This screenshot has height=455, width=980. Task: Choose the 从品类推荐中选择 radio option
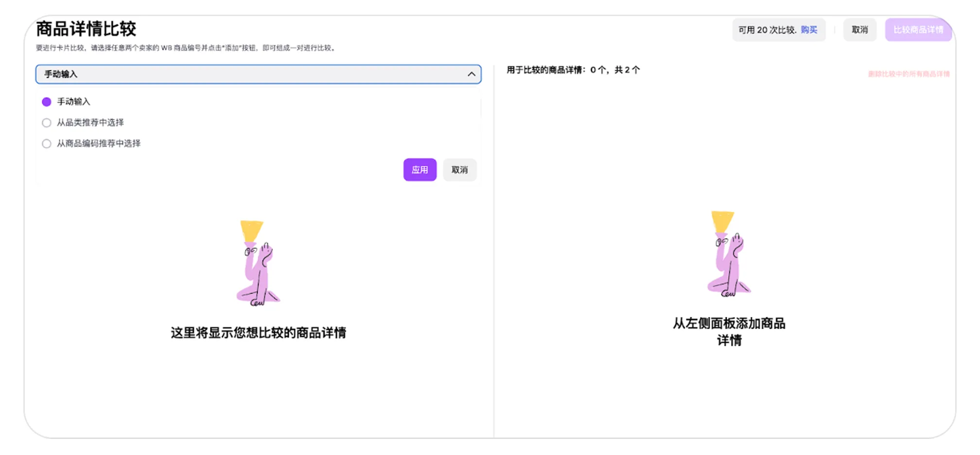pos(47,122)
